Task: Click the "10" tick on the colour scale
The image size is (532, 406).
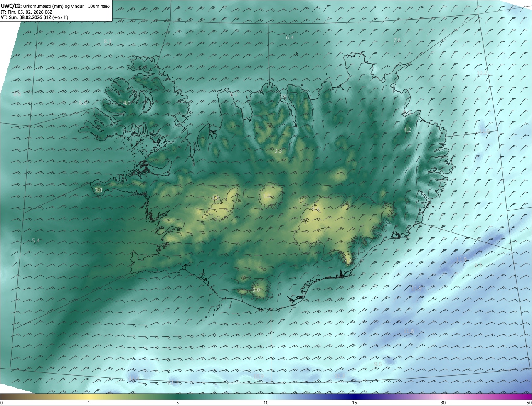Action: (266, 403)
